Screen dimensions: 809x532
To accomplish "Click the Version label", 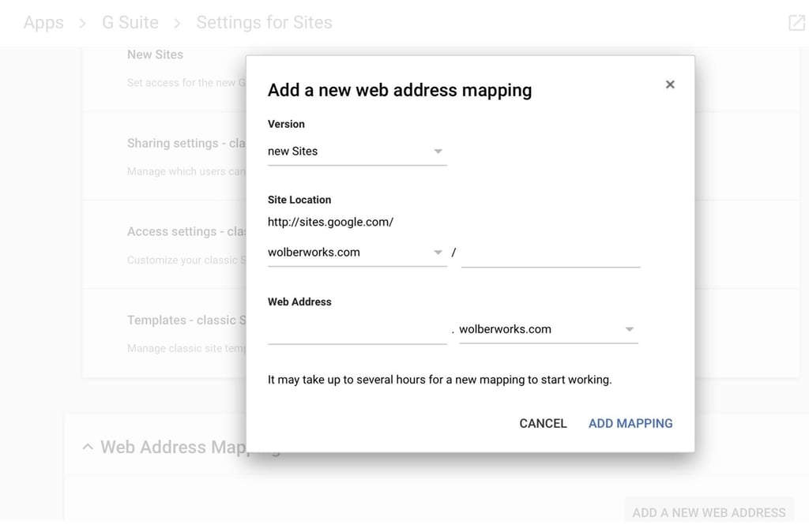I will 286,124.
